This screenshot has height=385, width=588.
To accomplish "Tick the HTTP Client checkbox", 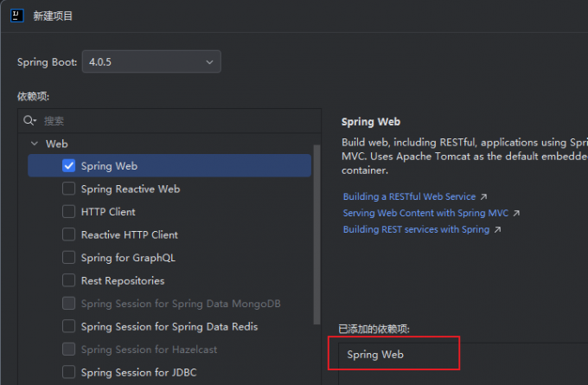I will coord(68,212).
